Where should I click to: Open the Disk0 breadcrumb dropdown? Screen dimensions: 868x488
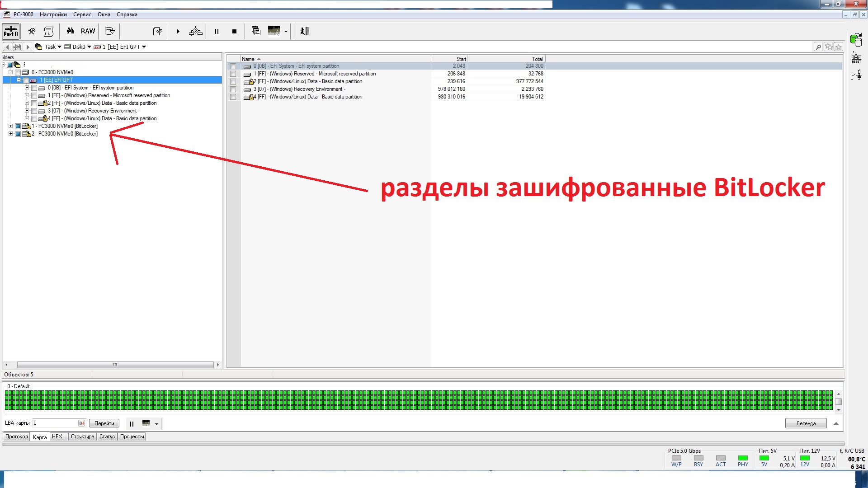coord(89,47)
